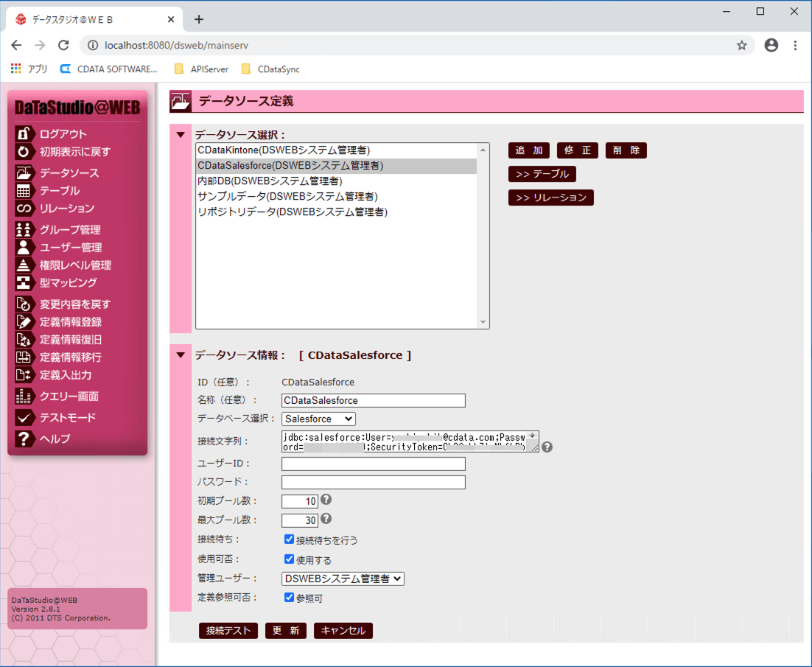Image resolution: width=812 pixels, height=667 pixels.
Task: Click the help question mark icon in sidebar
Action: tap(24, 439)
